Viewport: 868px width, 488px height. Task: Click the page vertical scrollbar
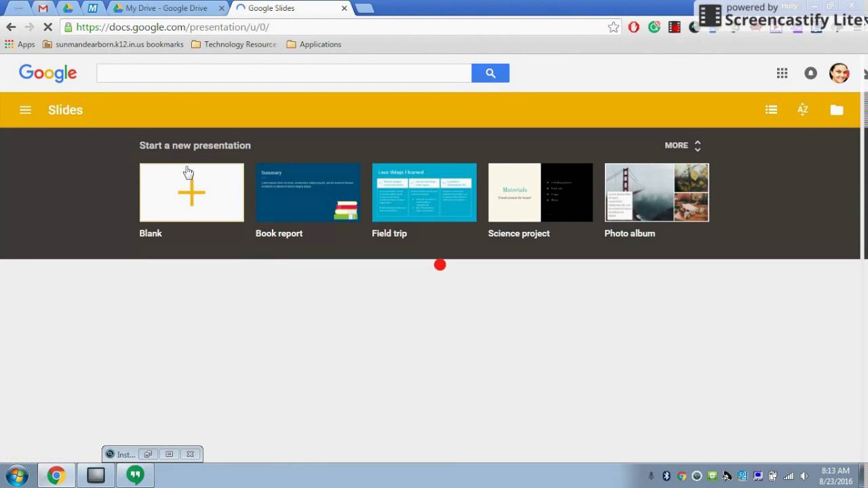(x=865, y=258)
